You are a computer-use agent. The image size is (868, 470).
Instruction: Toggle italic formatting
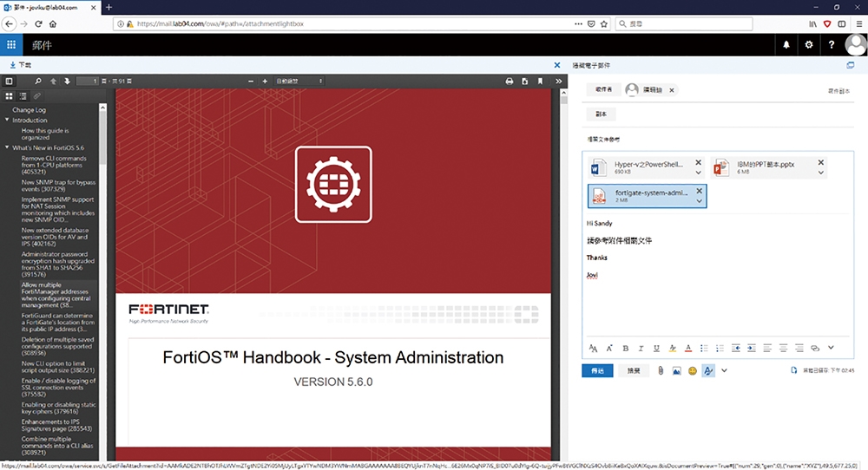tap(641, 349)
